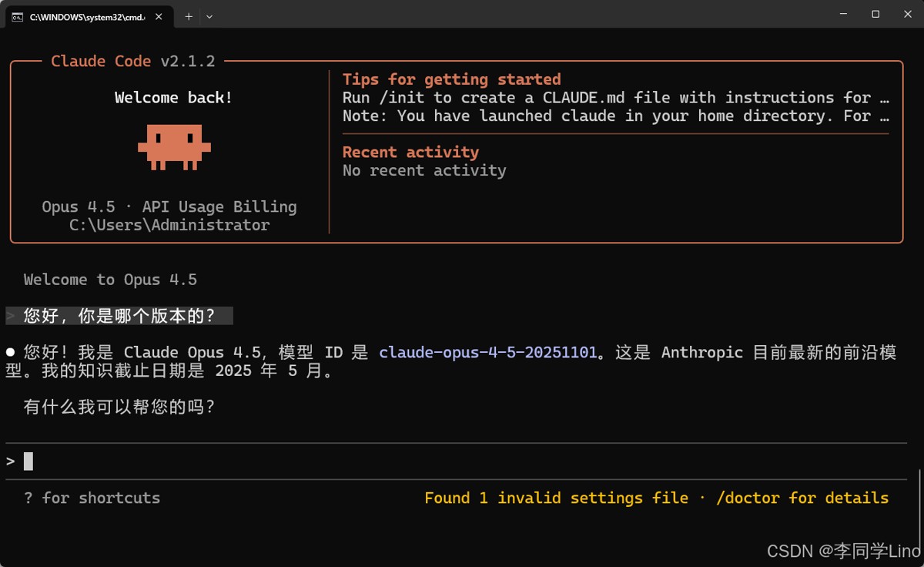Viewport: 924px width, 567px height.
Task: Maximize the terminal window
Action: [875, 14]
